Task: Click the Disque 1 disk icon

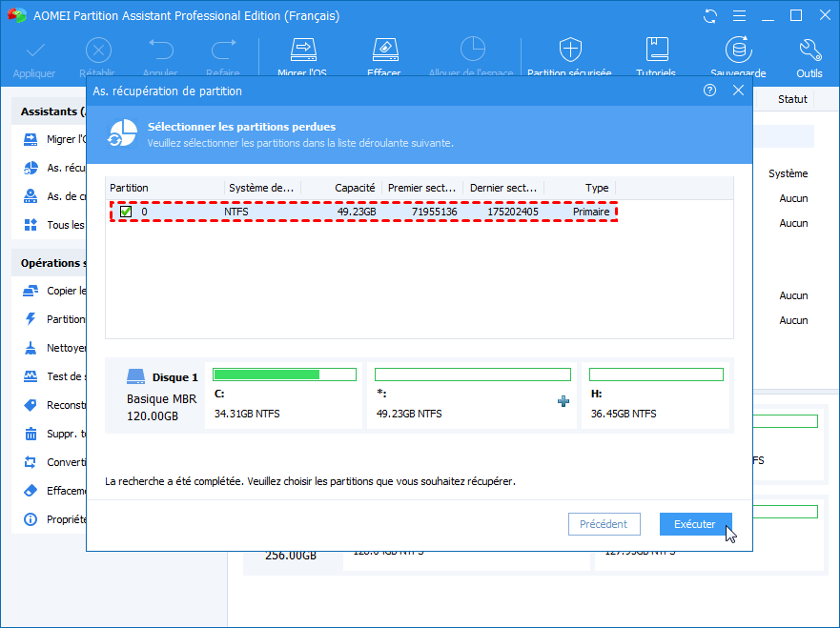Action: [135, 376]
